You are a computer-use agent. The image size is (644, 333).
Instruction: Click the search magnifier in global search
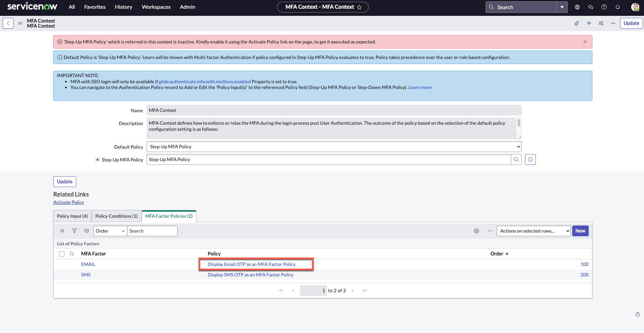pos(491,7)
